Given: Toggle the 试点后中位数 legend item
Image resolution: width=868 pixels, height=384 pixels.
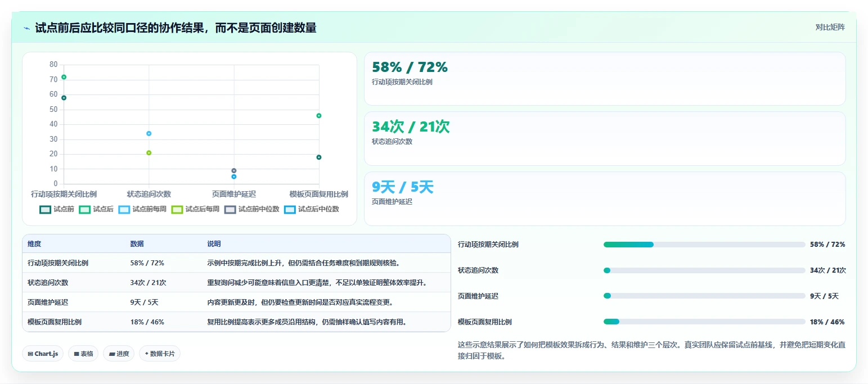Looking at the screenshot, I should click(x=312, y=209).
